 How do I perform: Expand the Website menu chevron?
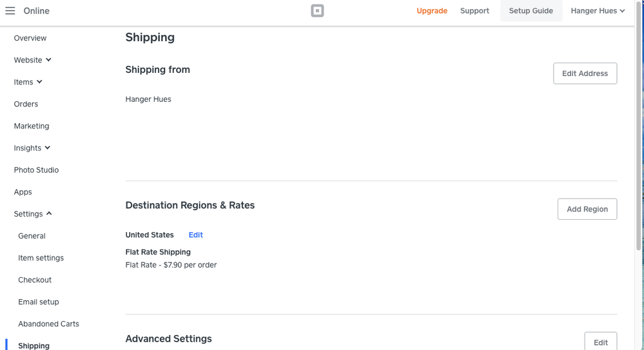48,60
